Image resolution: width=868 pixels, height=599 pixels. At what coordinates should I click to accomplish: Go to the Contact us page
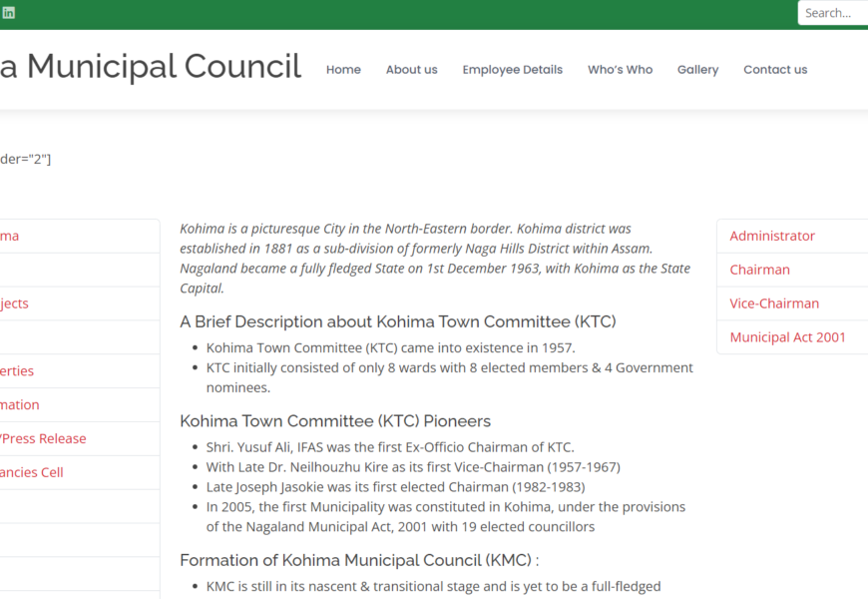pyautogui.click(x=775, y=69)
